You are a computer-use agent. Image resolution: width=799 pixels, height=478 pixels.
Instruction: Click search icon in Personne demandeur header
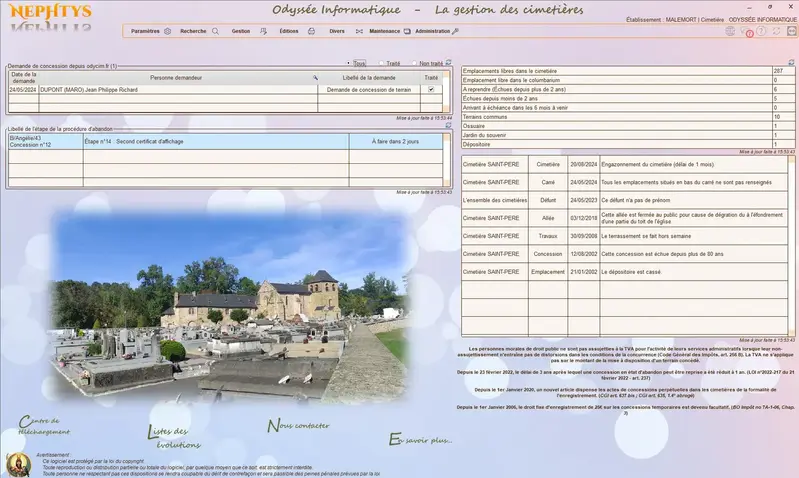click(x=315, y=77)
